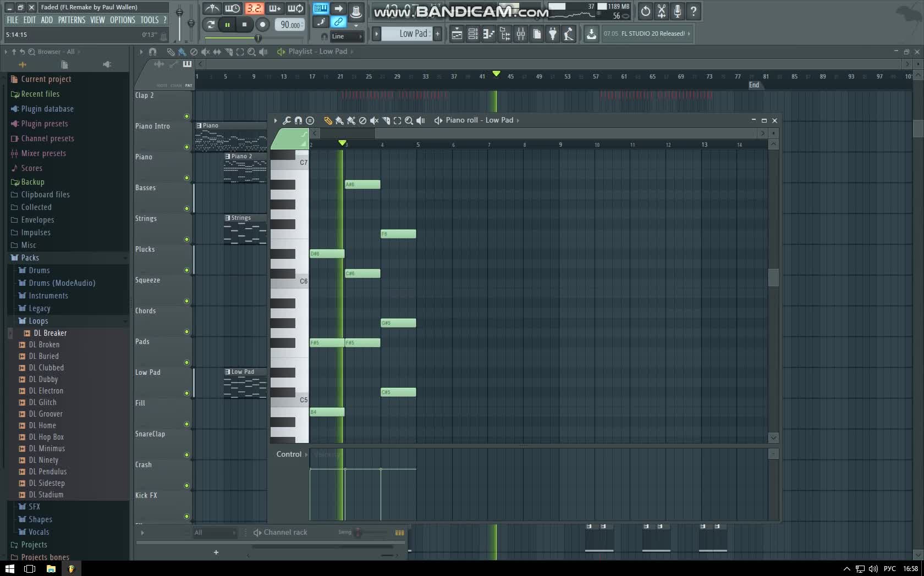Click the metronome icon
This screenshot has width=924, height=576.
212,8
